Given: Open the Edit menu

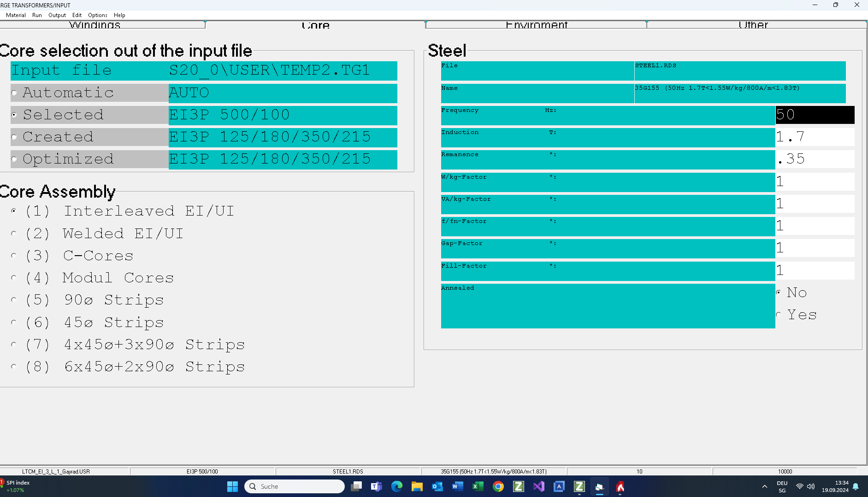Looking at the screenshot, I should coord(77,15).
